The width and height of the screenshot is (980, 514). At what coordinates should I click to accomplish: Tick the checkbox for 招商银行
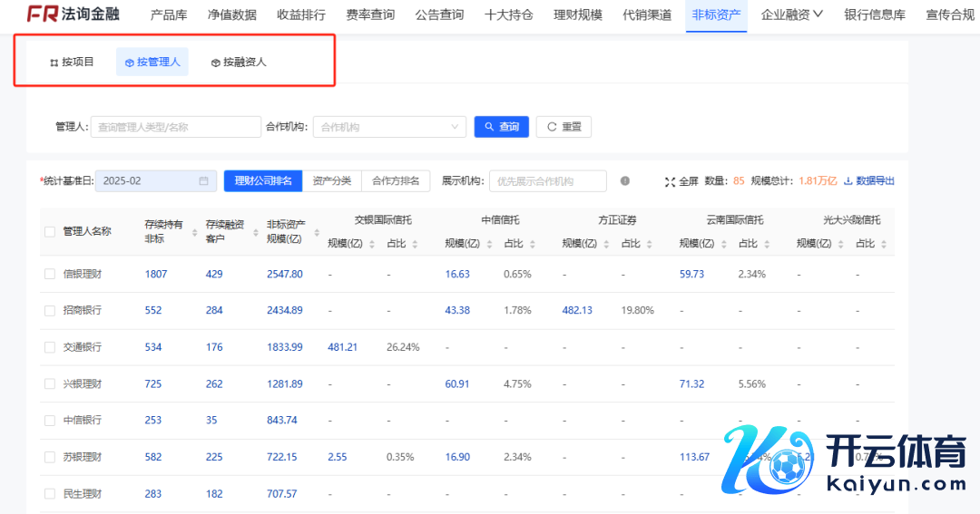click(x=50, y=310)
